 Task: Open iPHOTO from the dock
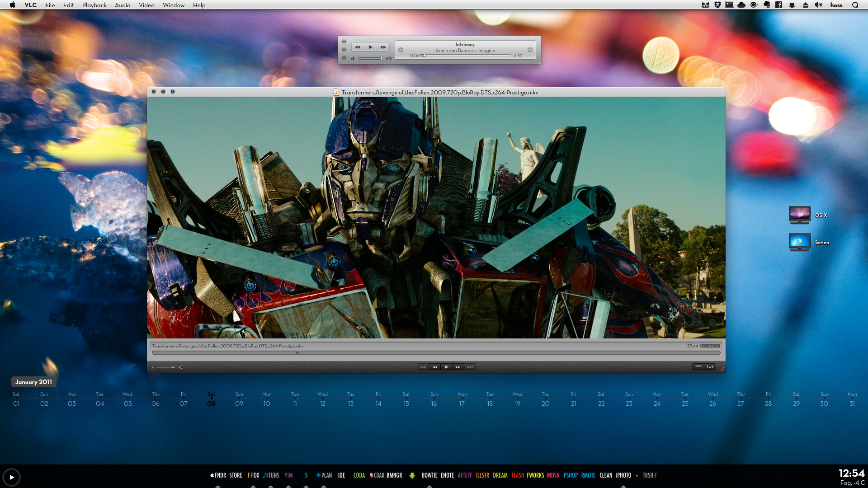623,475
